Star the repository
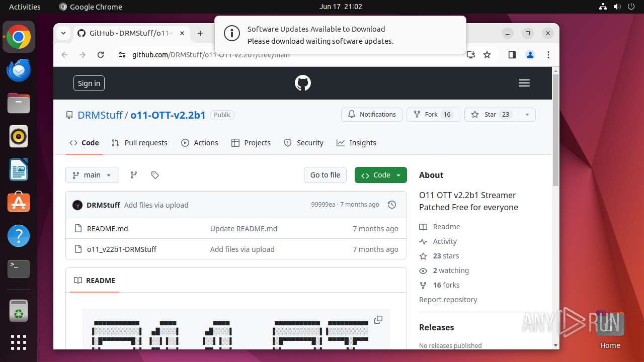Viewport: 644px width, 362px height. click(x=492, y=115)
